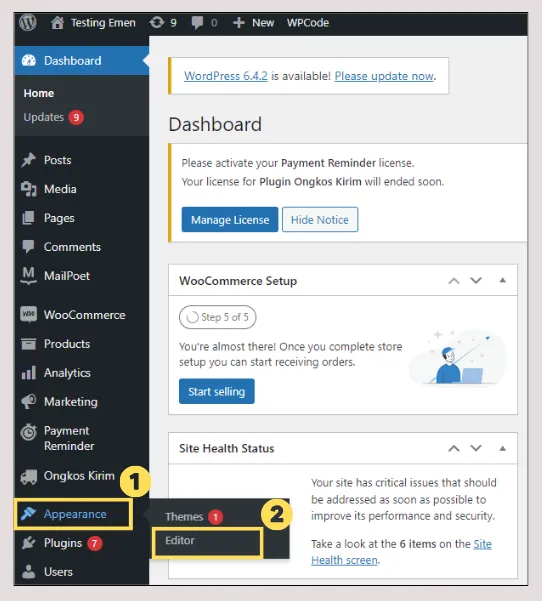
Task: Click the WordPress 6.4.2 link
Action: point(226,76)
